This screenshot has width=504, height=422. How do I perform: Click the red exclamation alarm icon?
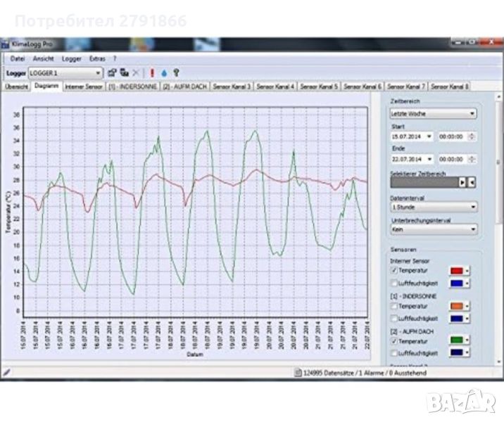[152, 72]
